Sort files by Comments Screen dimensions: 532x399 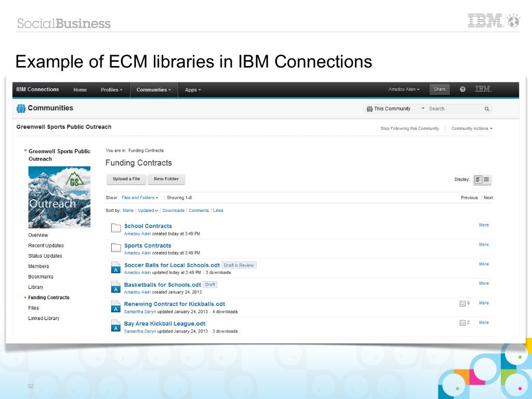click(x=198, y=211)
